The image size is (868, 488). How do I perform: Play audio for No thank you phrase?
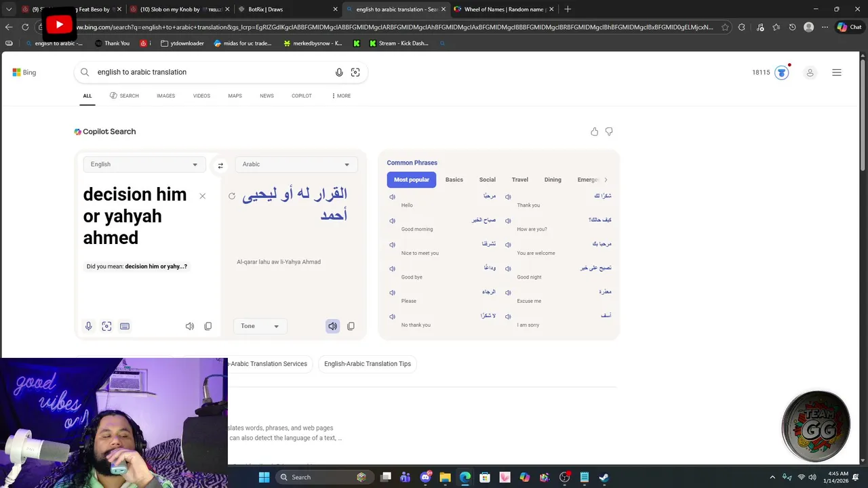tap(392, 317)
